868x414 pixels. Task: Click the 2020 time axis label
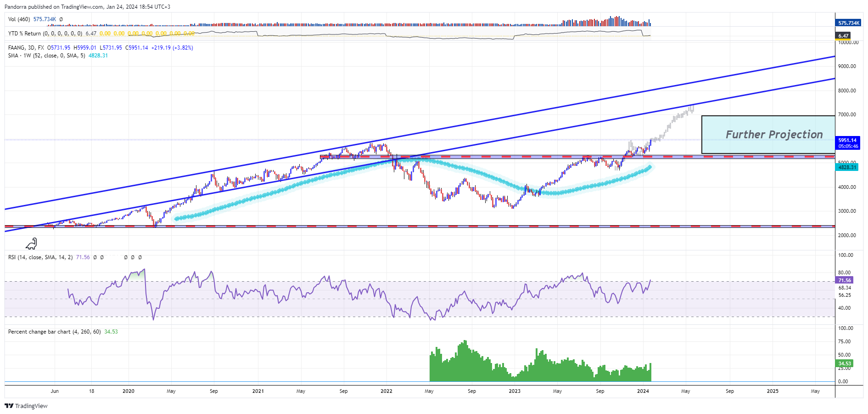tap(129, 391)
